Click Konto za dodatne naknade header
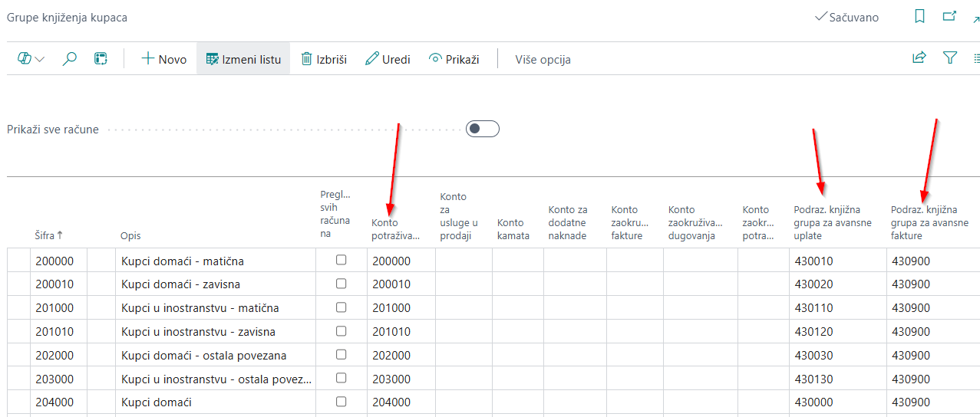980x417 pixels. [x=568, y=222]
